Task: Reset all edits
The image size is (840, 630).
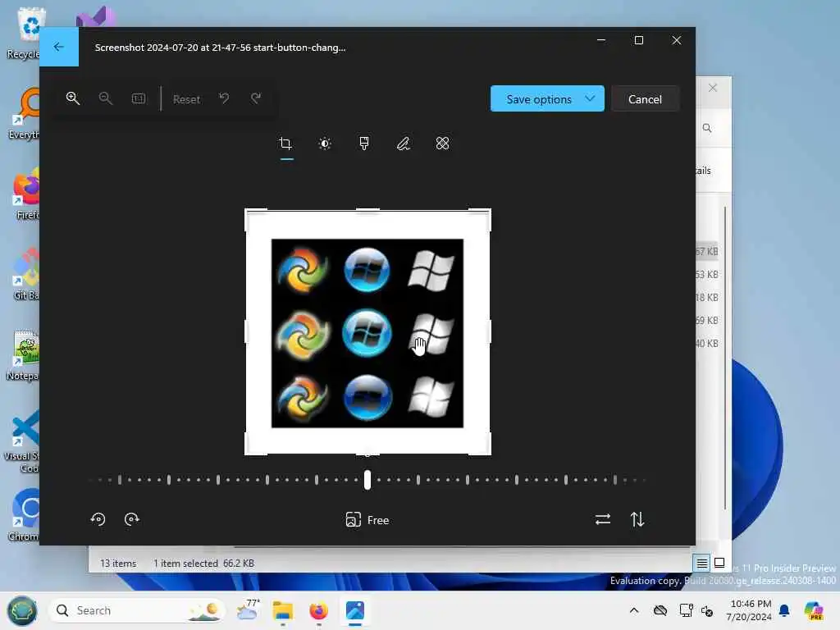Action: (x=186, y=99)
